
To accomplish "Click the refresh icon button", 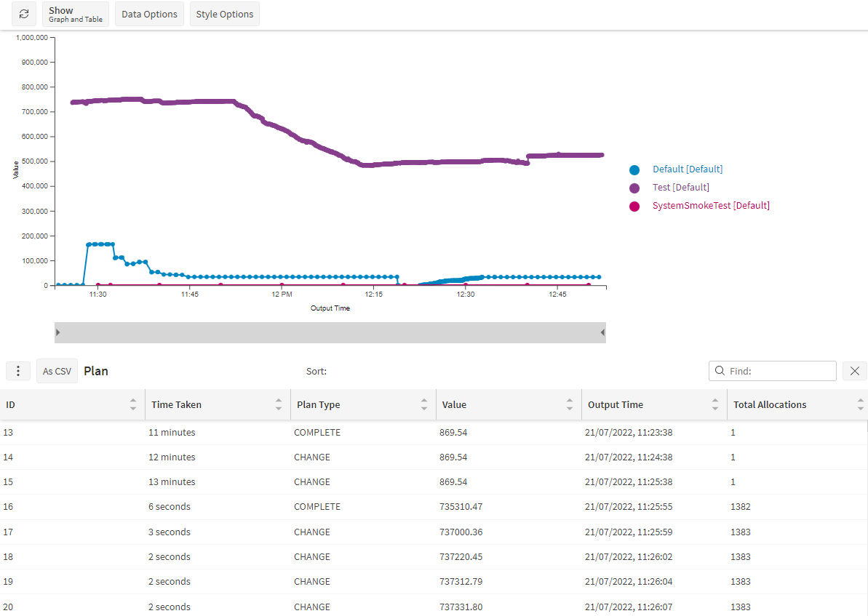I will click(x=24, y=14).
